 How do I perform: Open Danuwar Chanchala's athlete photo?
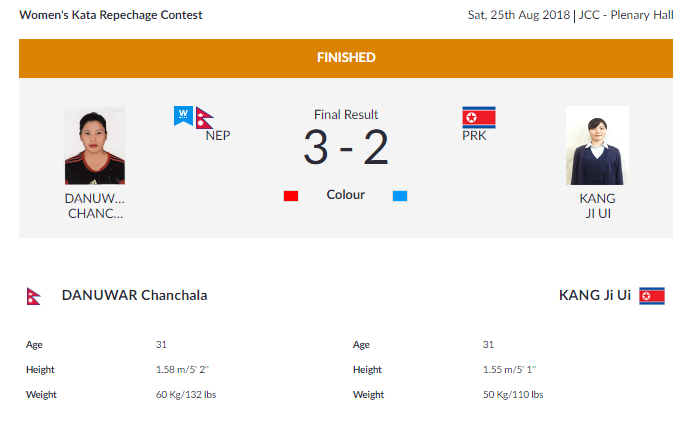[x=95, y=146]
